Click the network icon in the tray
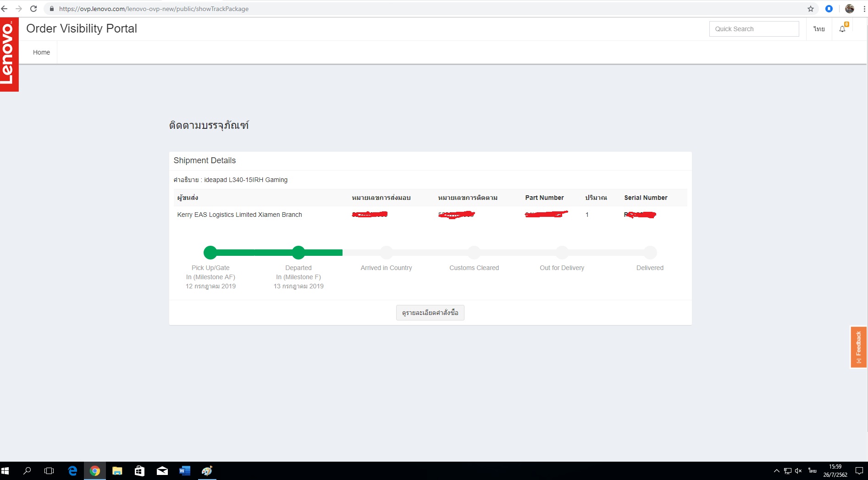The width and height of the screenshot is (868, 480). 788,471
